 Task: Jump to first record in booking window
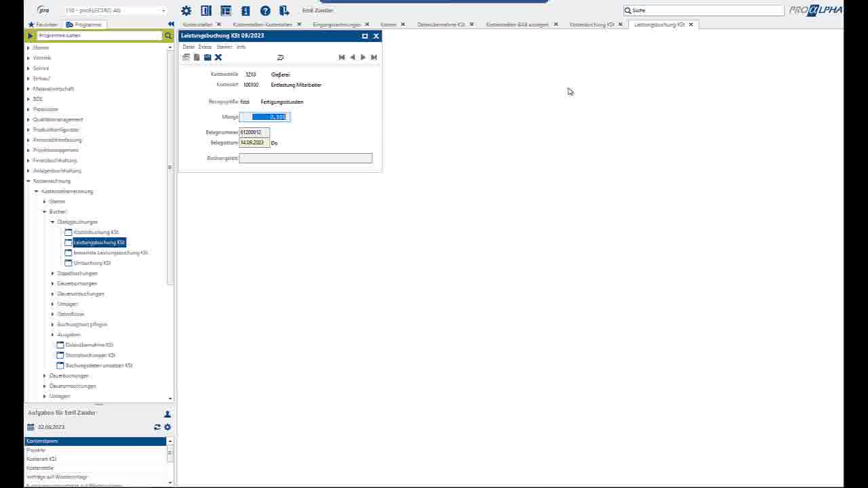(342, 58)
